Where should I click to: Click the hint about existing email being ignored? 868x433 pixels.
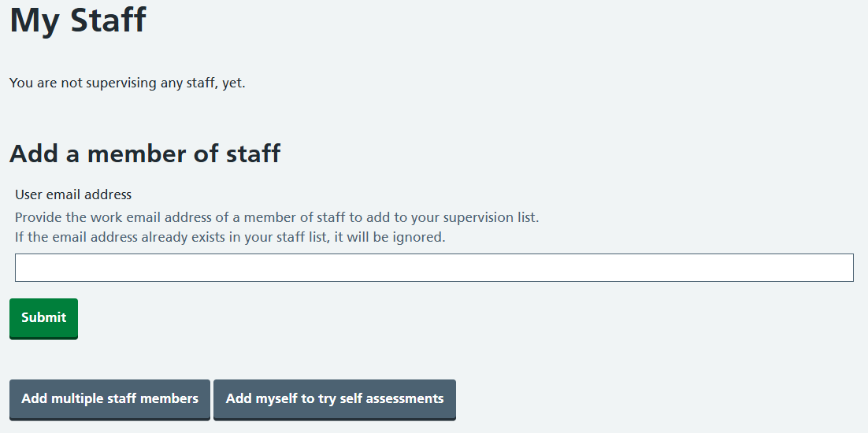[x=230, y=237]
